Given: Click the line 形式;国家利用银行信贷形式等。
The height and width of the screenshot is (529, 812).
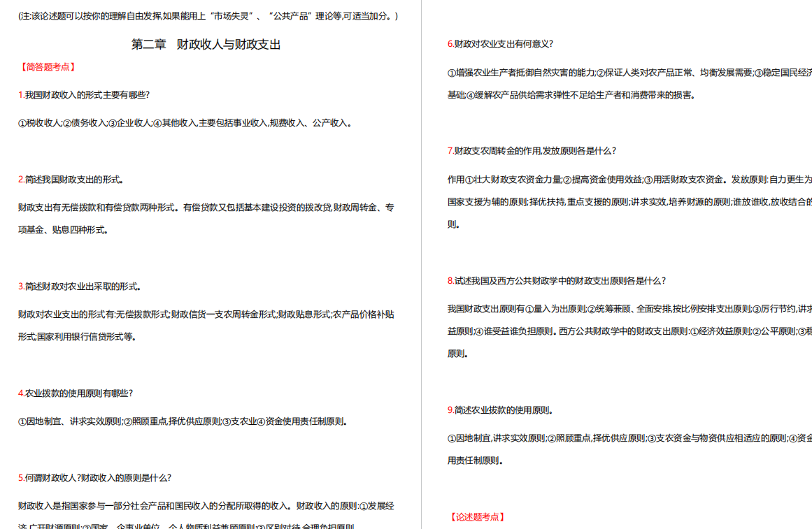Looking at the screenshot, I should [x=77, y=337].
